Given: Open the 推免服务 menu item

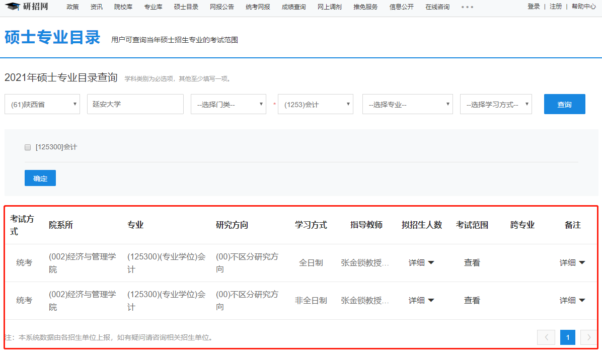Looking at the screenshot, I should pyautogui.click(x=365, y=7).
